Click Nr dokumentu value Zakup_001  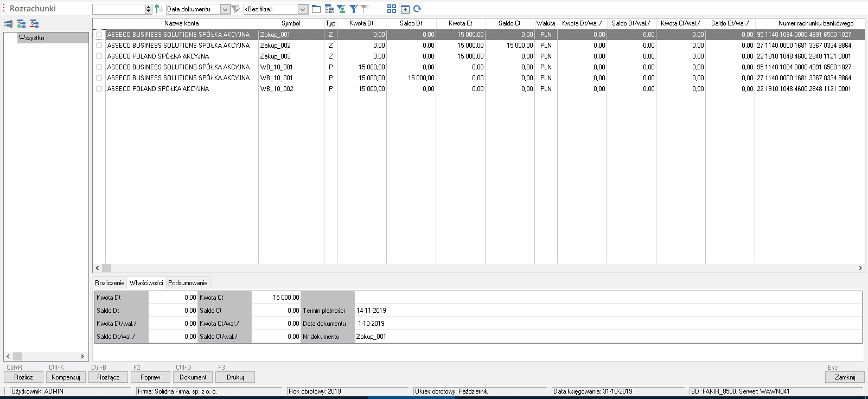tap(371, 337)
